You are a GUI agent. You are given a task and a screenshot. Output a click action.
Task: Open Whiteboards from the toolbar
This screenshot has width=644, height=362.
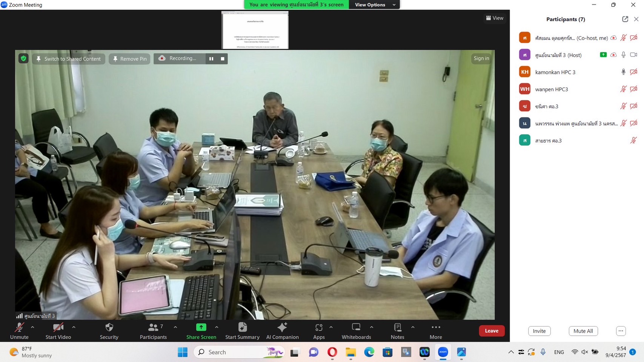pyautogui.click(x=356, y=331)
